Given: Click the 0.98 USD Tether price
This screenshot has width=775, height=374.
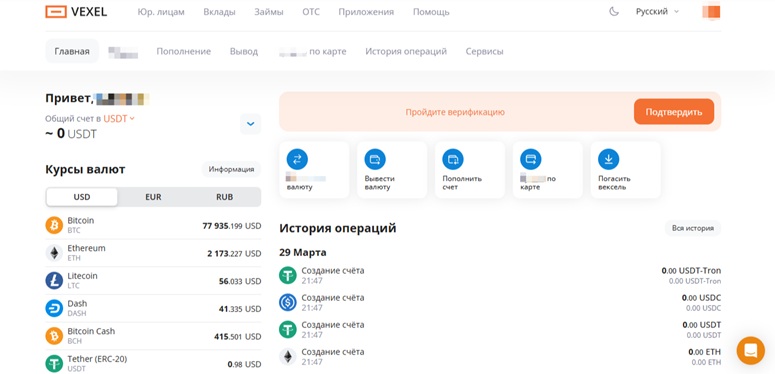Looking at the screenshot, I should 244,364.
